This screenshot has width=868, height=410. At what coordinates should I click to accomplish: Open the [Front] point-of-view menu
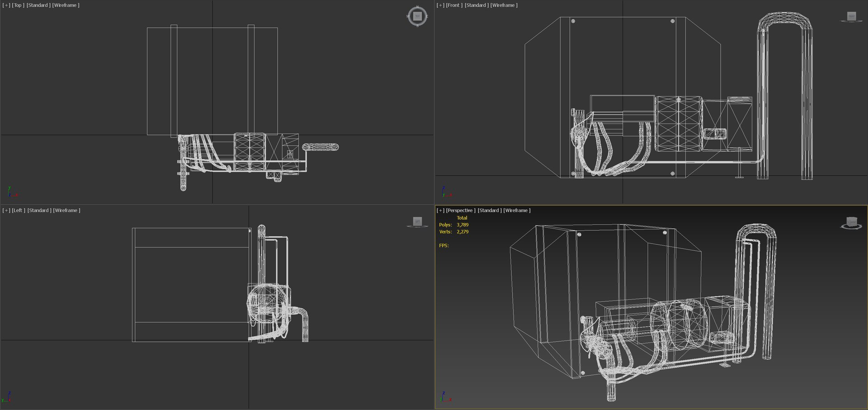(x=454, y=5)
